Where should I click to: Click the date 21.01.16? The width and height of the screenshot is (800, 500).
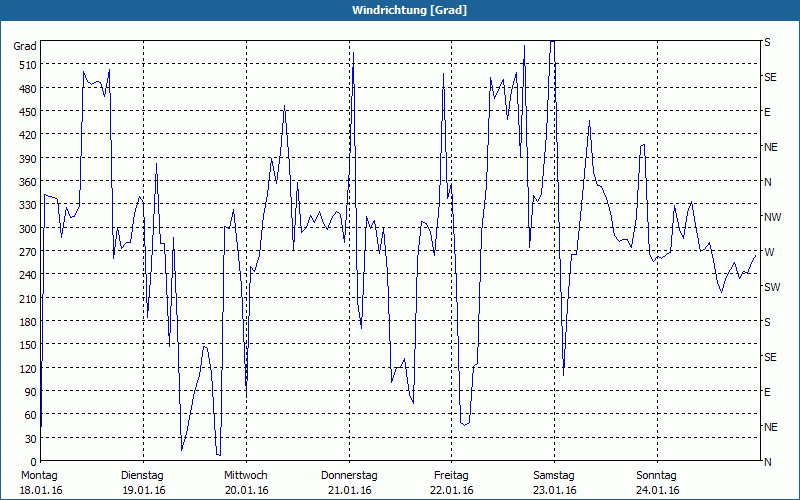[x=349, y=490]
